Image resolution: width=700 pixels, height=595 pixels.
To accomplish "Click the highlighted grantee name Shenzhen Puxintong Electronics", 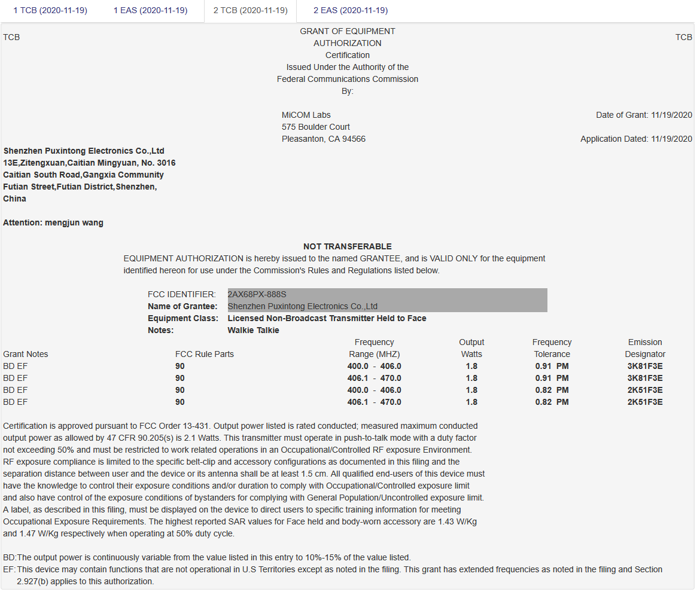I will click(x=302, y=306).
